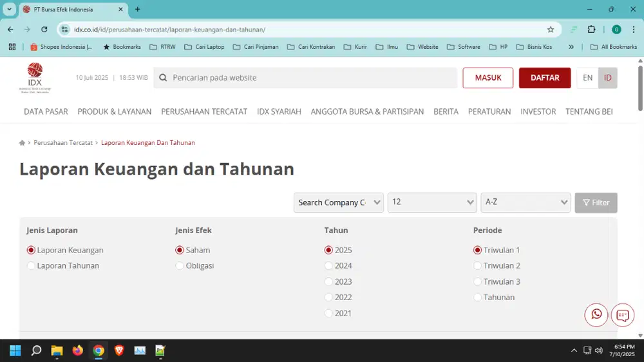644x362 pixels.
Task: Open File Explorer from taskbar
Action: [x=57, y=350]
